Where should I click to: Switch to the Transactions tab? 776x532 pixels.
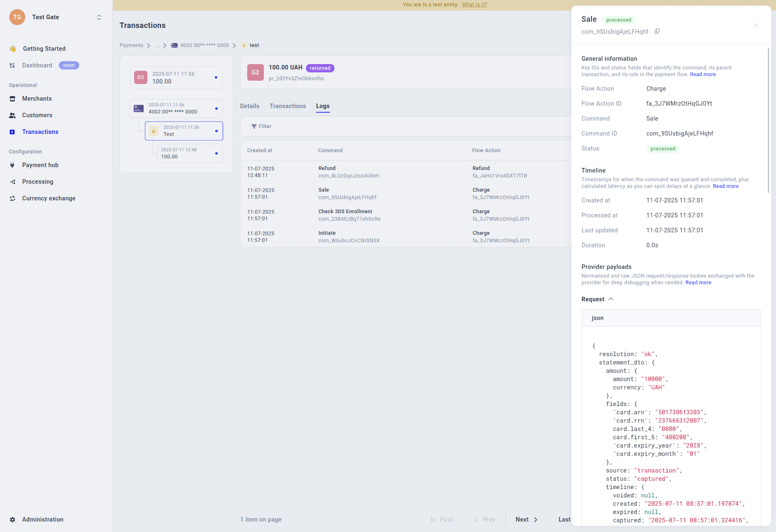pos(287,106)
